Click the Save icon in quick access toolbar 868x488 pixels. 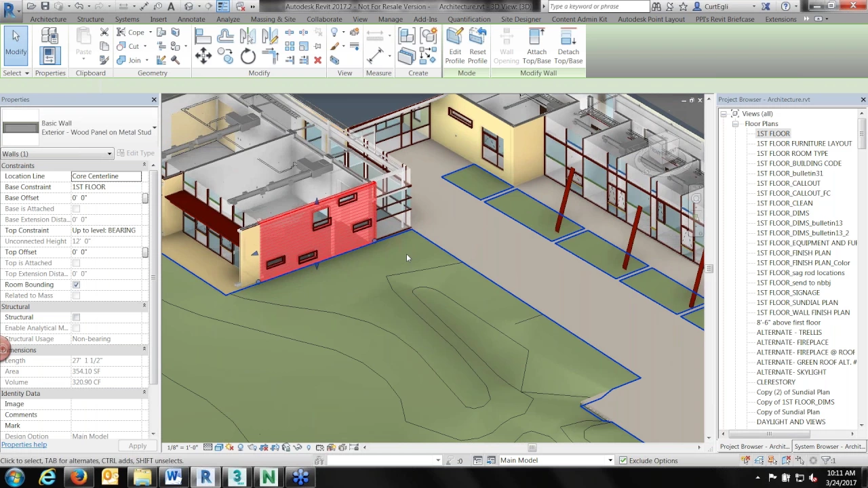click(x=45, y=6)
